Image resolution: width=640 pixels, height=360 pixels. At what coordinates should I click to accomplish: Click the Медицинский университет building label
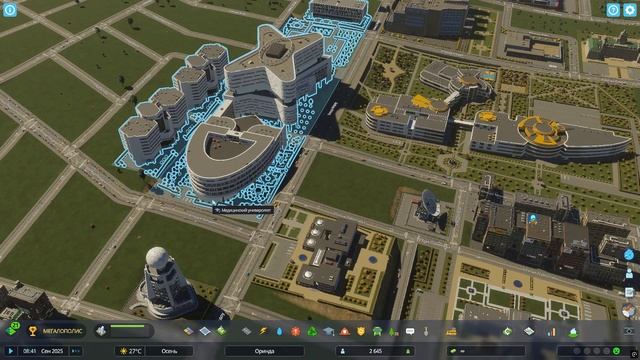[243, 210]
